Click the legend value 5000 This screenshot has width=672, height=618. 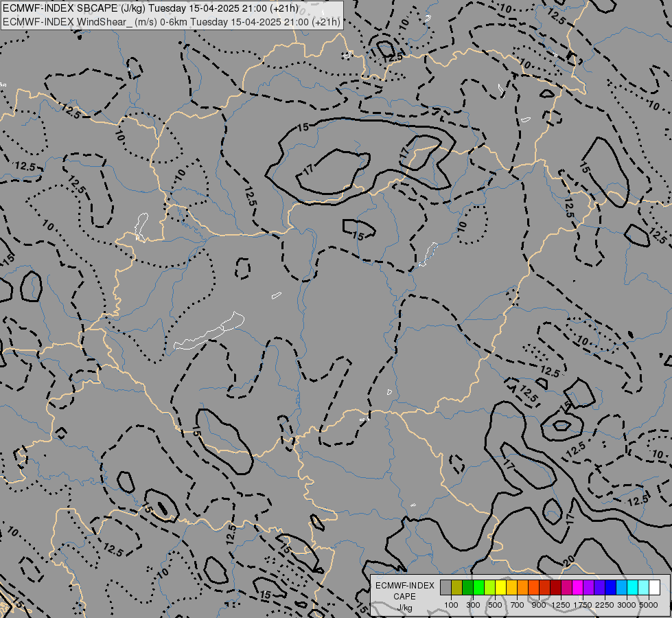point(649,605)
